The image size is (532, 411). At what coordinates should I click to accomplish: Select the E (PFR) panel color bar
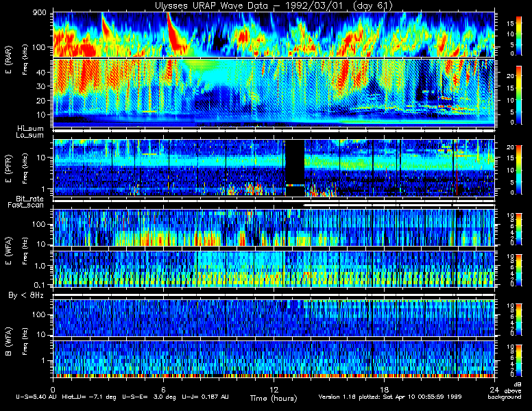518,168
